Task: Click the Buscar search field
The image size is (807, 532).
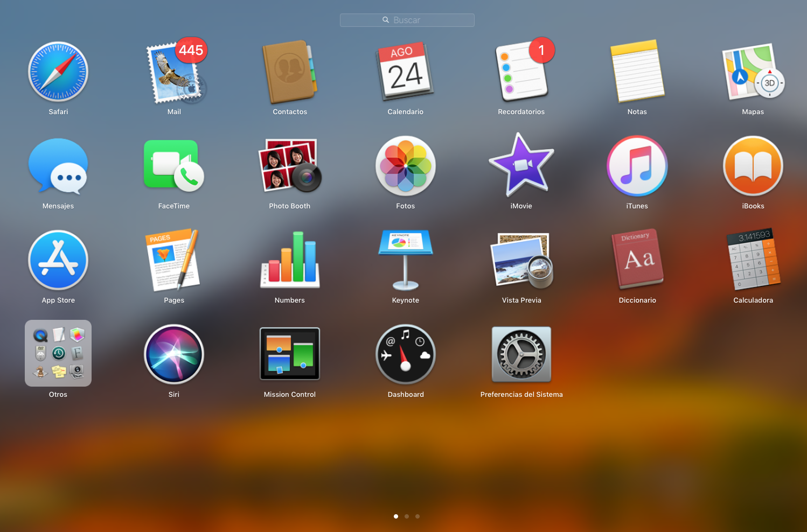Action: pos(407,20)
